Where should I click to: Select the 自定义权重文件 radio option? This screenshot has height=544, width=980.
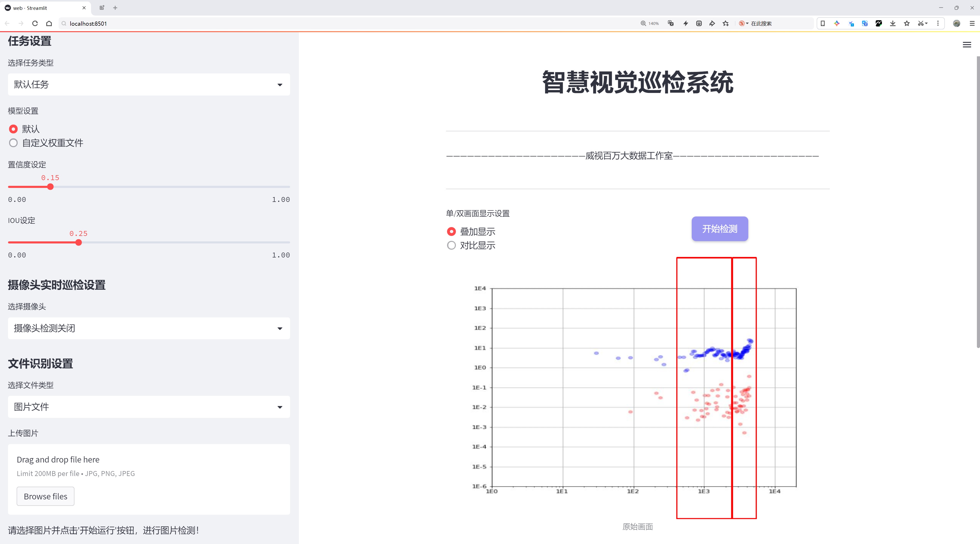[13, 143]
